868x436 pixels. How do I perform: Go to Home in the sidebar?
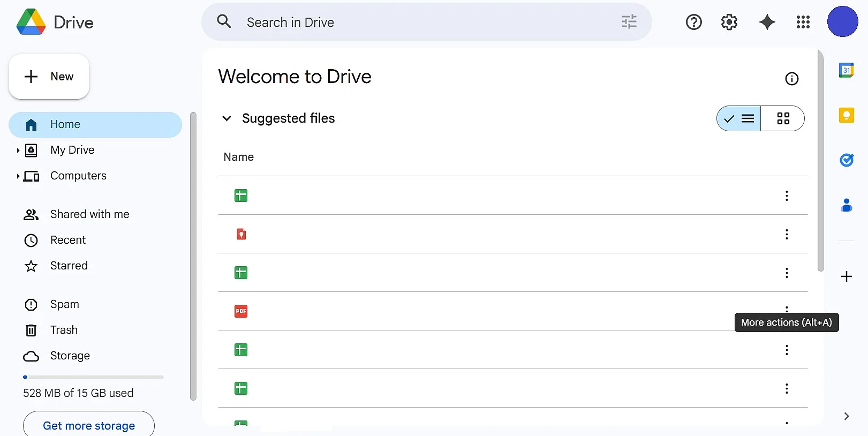tap(95, 124)
